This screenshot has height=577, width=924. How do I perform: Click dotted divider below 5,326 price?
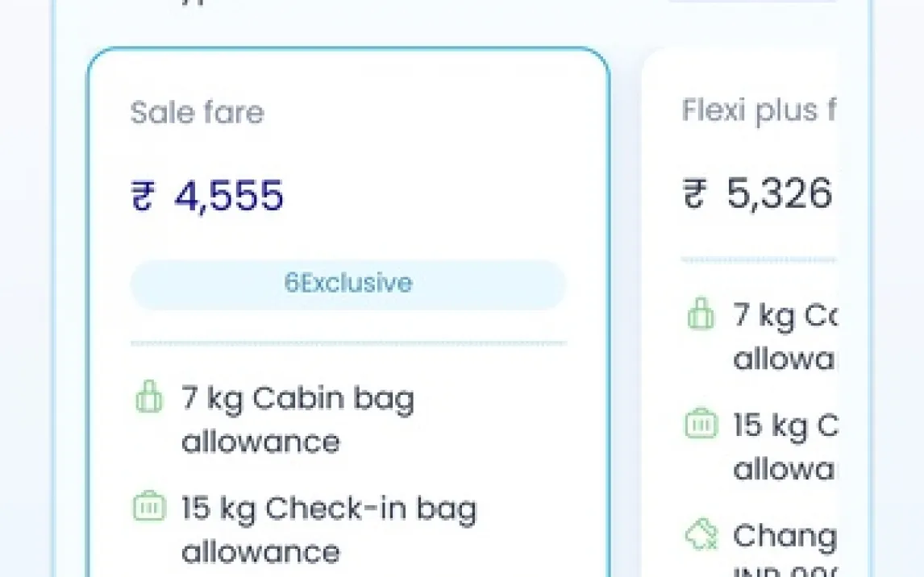click(x=758, y=260)
